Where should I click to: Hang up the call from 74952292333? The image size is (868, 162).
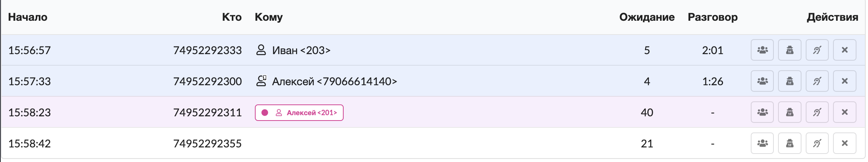(x=845, y=50)
